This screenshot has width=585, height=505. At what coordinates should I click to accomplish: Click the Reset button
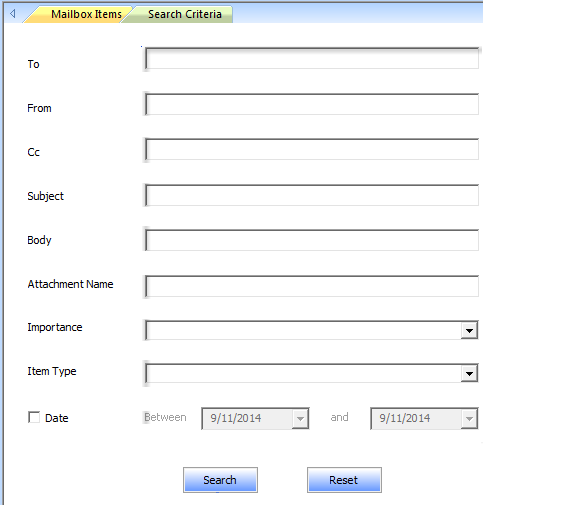(x=344, y=480)
